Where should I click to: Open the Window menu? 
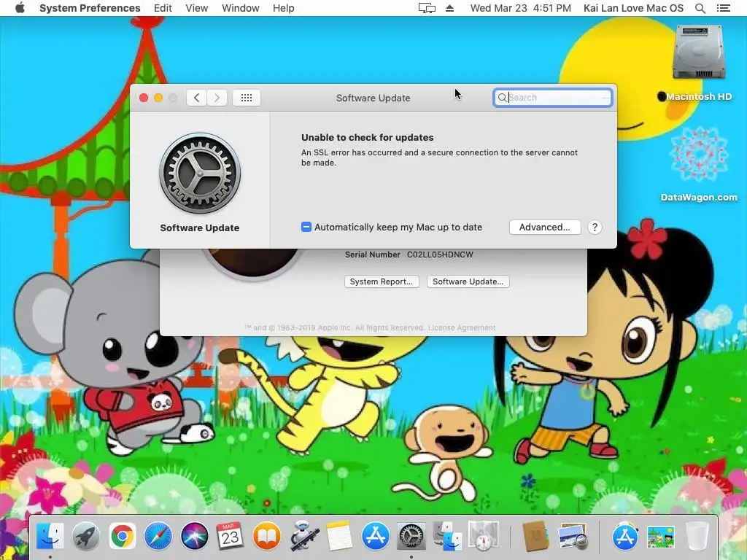(x=240, y=8)
